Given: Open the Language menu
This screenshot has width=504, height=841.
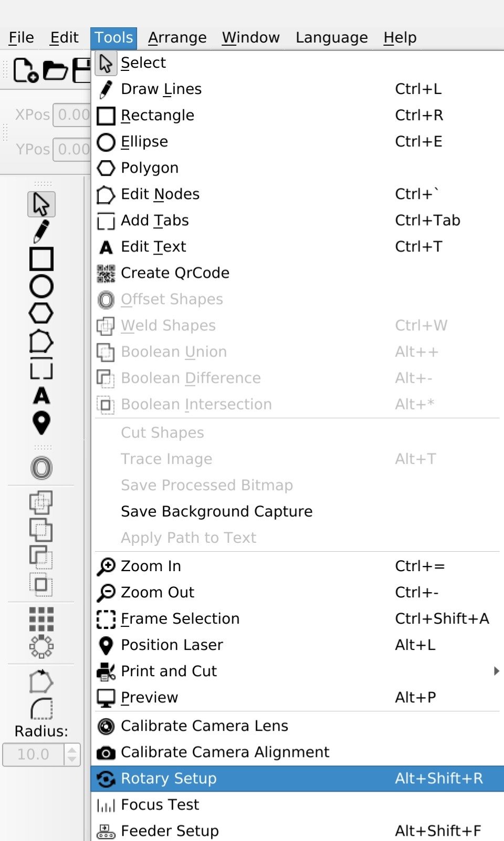Looking at the screenshot, I should [332, 38].
